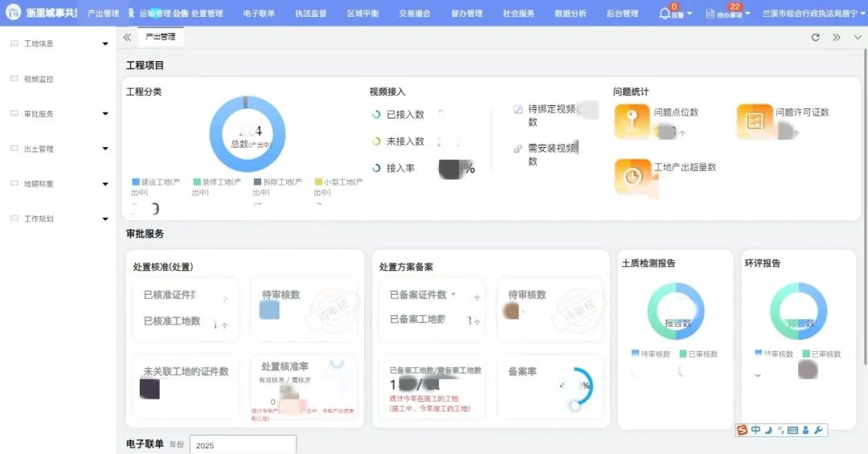Click the 报警 alarm bell icon
The height and width of the screenshot is (454, 868).
point(665,14)
